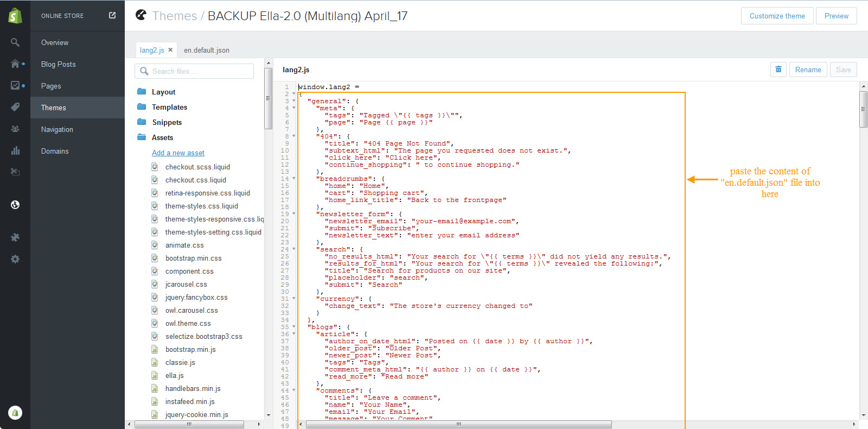868x429 pixels.
Task: Click the trash delete icon for lang2.js
Action: (x=778, y=70)
